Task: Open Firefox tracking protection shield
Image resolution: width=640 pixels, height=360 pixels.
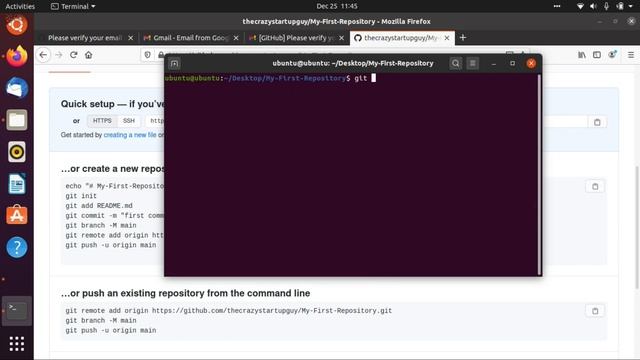Action: 147,55
